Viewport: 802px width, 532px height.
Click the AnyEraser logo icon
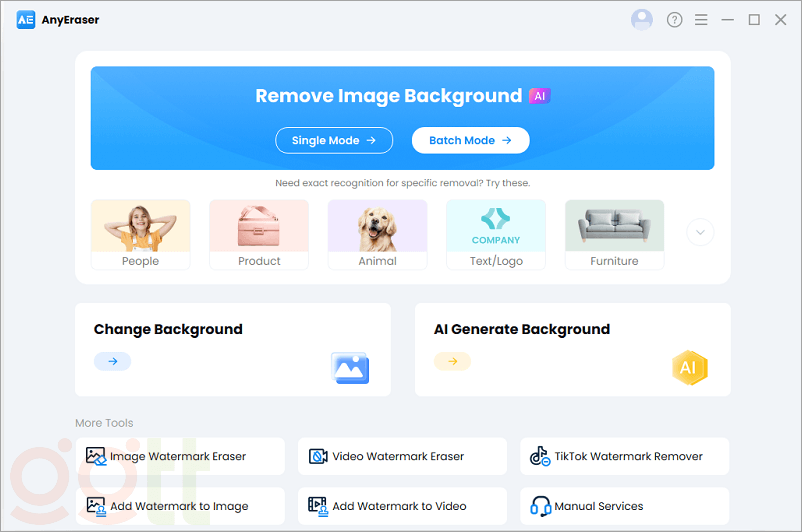[26, 20]
